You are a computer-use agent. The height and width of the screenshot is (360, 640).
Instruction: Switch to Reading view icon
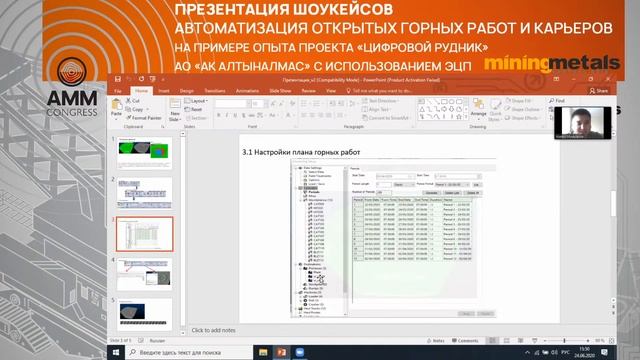(x=520, y=340)
